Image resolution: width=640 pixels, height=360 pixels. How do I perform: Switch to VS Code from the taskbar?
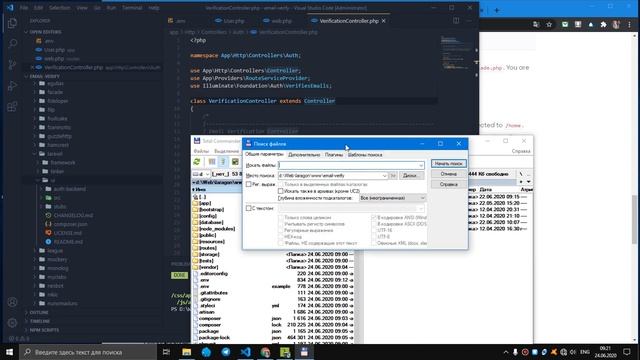tap(245, 352)
